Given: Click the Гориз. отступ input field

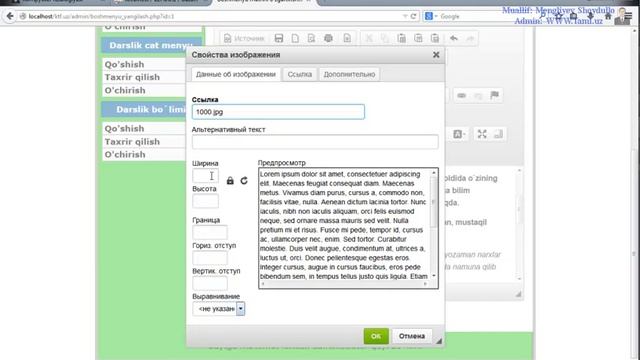Looking at the screenshot, I should pyautogui.click(x=210, y=258).
